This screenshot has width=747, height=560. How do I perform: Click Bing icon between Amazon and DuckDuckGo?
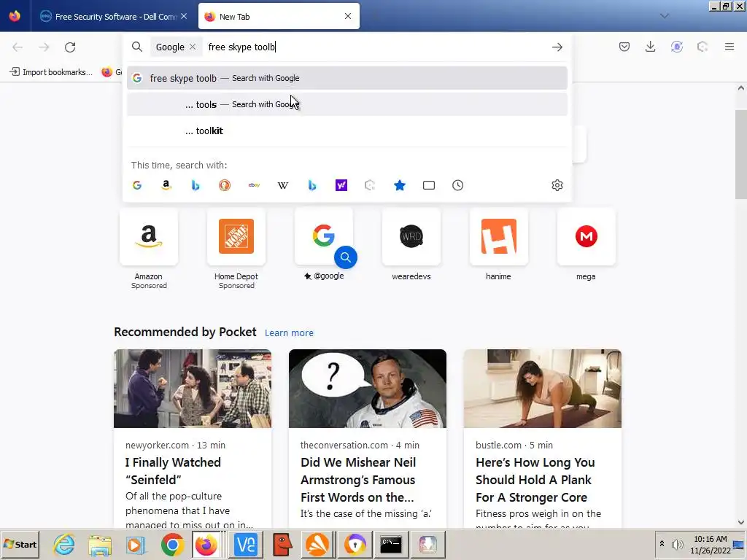click(196, 185)
